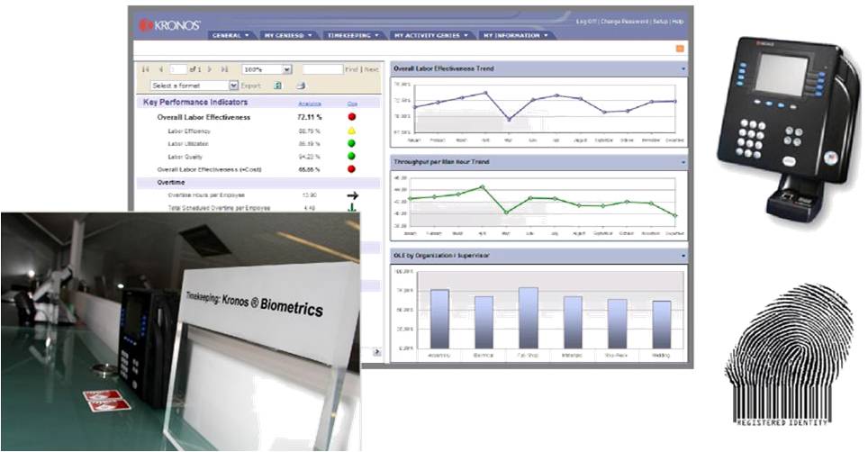Image resolution: width=868 pixels, height=452 pixels.
Task: Open the zoom level 100% dropdown
Action: point(286,69)
